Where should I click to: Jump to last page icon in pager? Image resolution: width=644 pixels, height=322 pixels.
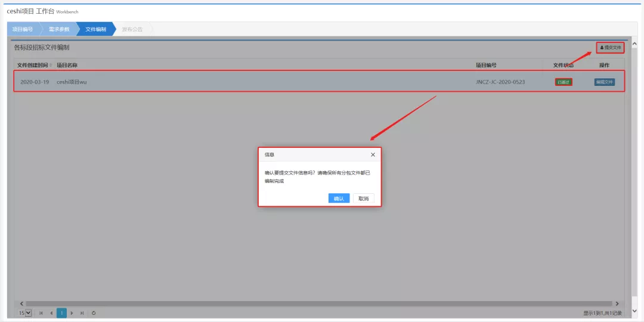(82, 312)
